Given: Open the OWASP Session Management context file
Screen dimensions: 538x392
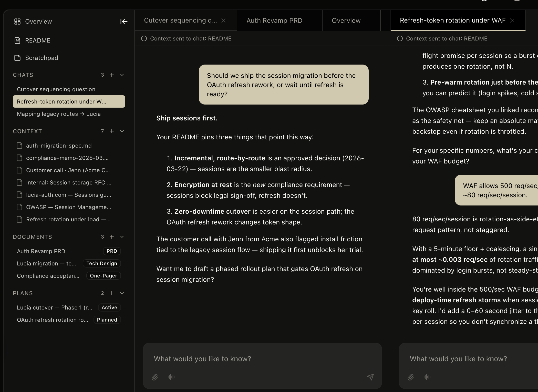Looking at the screenshot, I should (68, 207).
